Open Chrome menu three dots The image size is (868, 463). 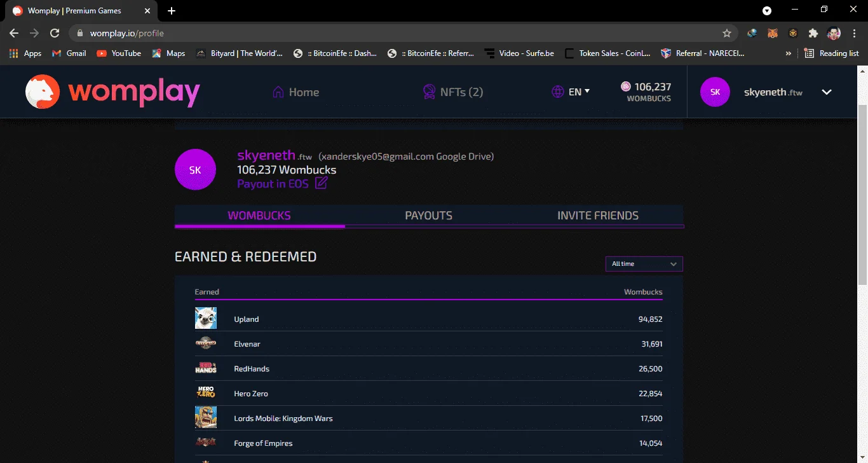pyautogui.click(x=855, y=33)
